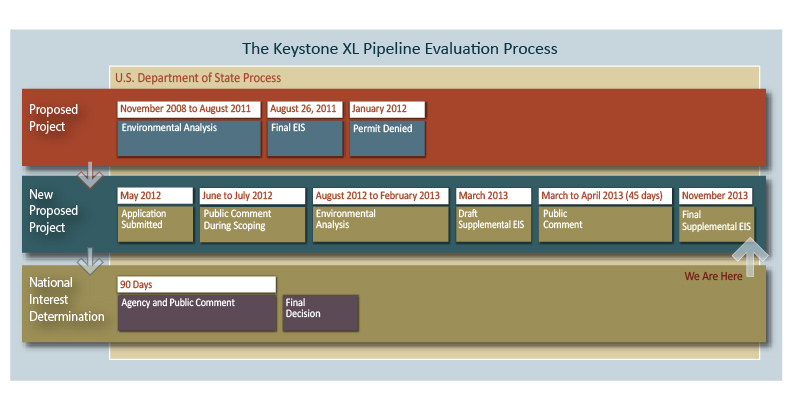This screenshot has width=800, height=401.
Task: Click the down arrow above National Interest Determination
Action: [90, 262]
